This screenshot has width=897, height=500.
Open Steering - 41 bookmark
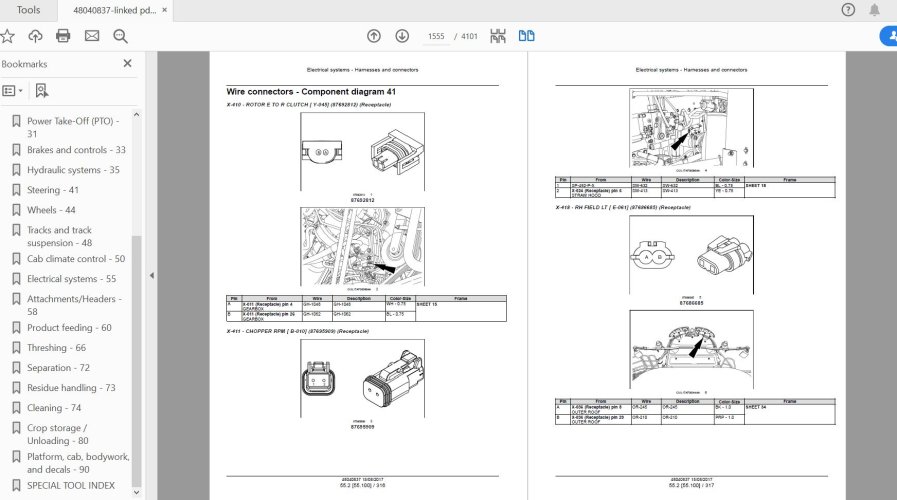[x=53, y=190]
